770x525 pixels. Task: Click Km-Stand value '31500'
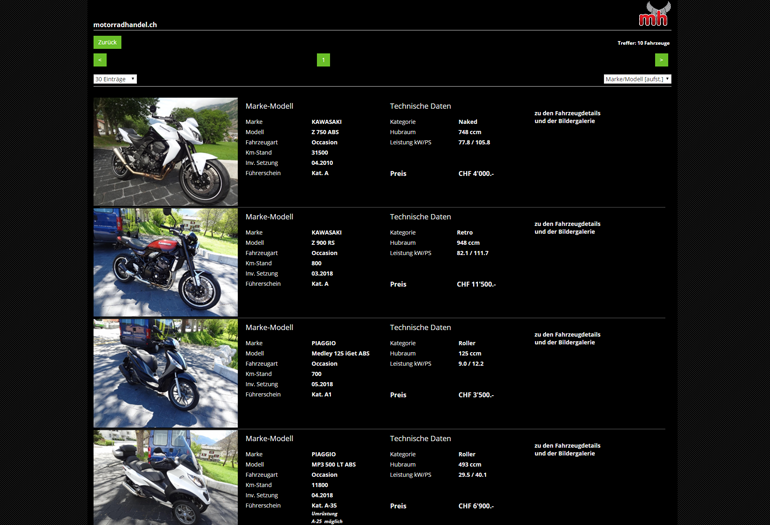click(x=320, y=153)
